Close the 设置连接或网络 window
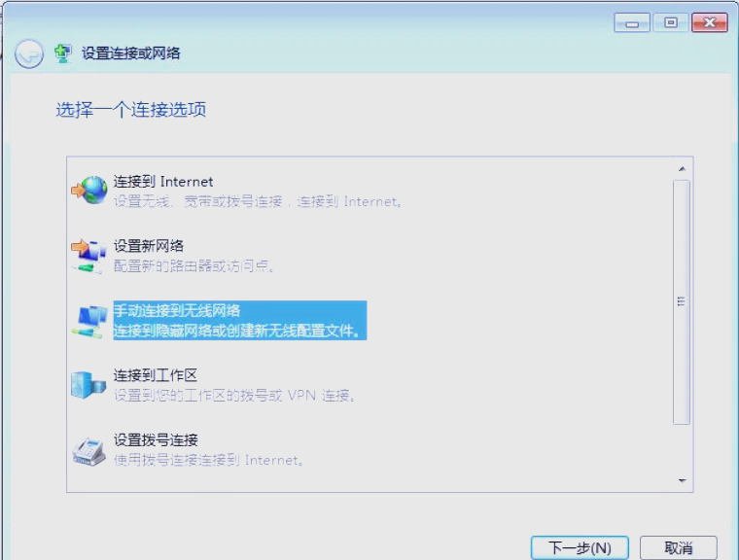Image resolution: width=739 pixels, height=560 pixels. (x=710, y=22)
